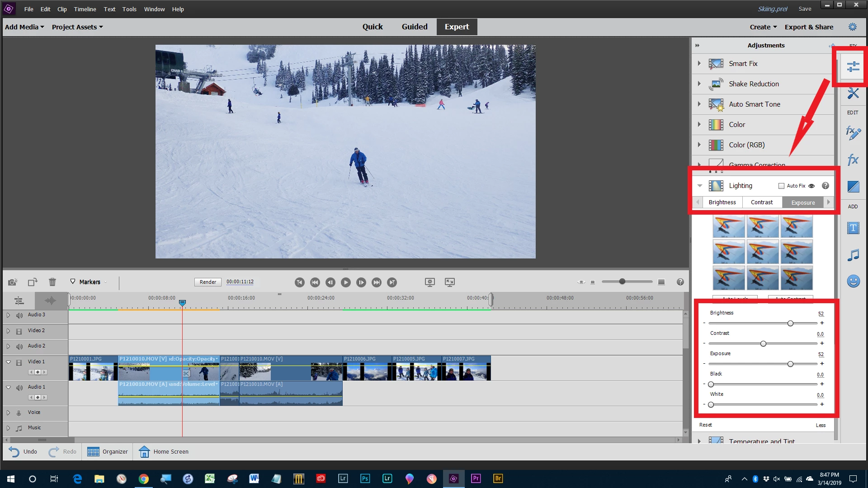Toggle the Lighting effect eye icon
The image size is (868, 488).
click(811, 186)
